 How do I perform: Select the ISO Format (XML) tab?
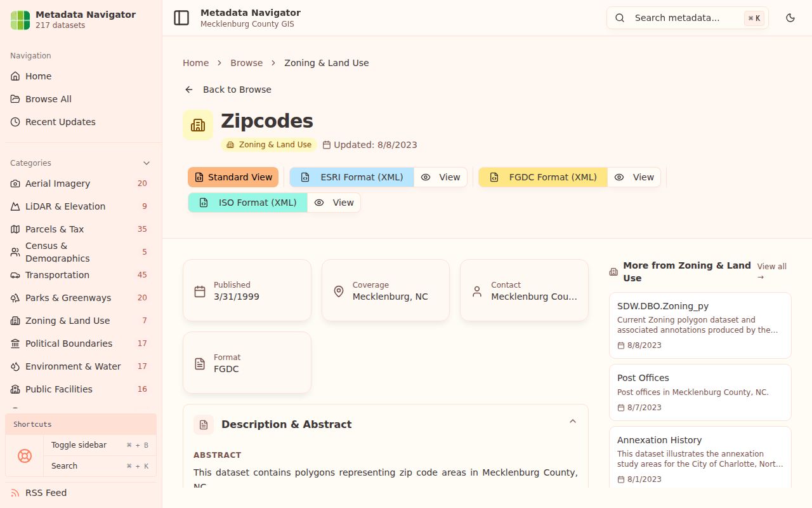coord(248,203)
